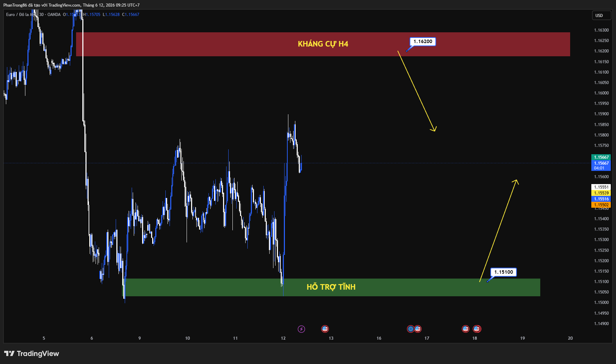Click the 1.15600 price axis label

pyautogui.click(x=601, y=177)
